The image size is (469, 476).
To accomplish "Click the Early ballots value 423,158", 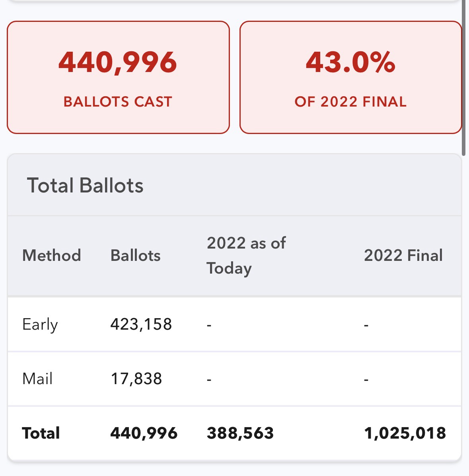I will point(141,324).
